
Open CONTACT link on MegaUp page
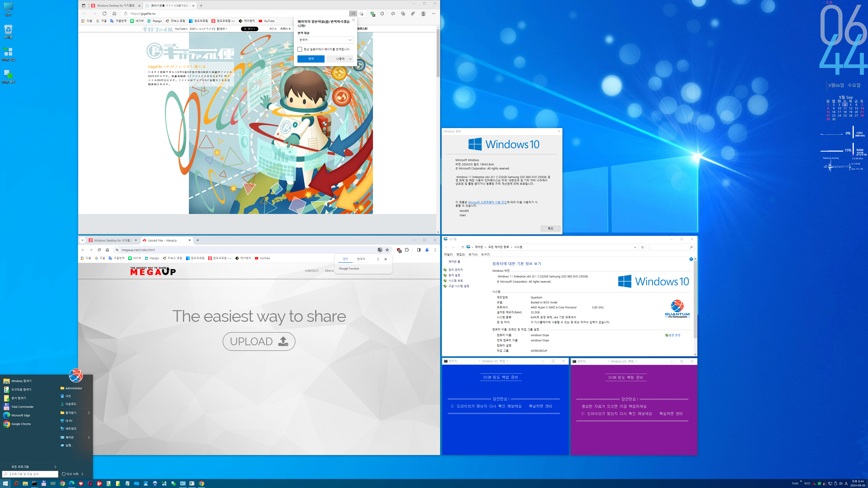[x=312, y=271]
